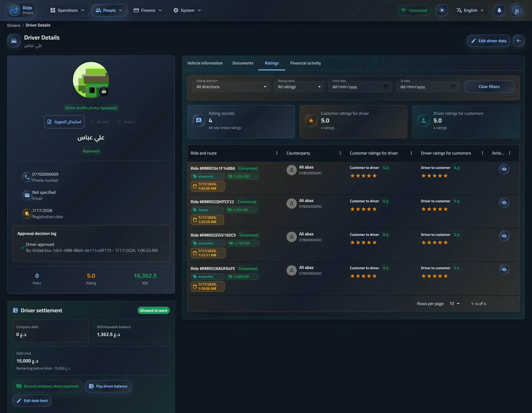Expand the Operations menu
The image size is (532, 413).
click(67, 10)
